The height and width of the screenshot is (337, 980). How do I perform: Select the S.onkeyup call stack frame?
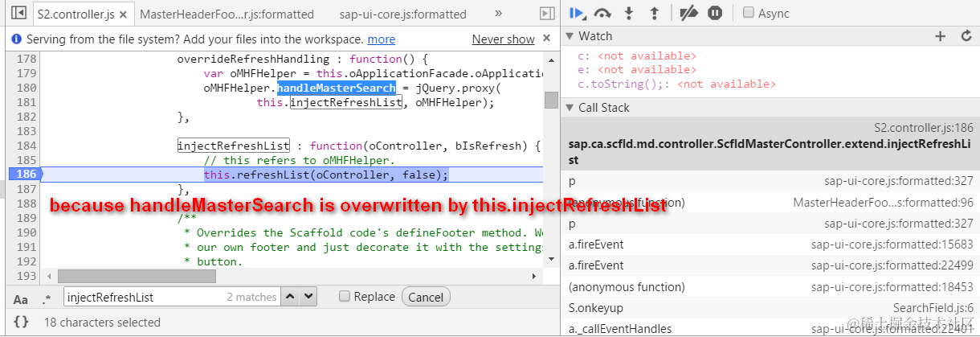(x=770, y=307)
